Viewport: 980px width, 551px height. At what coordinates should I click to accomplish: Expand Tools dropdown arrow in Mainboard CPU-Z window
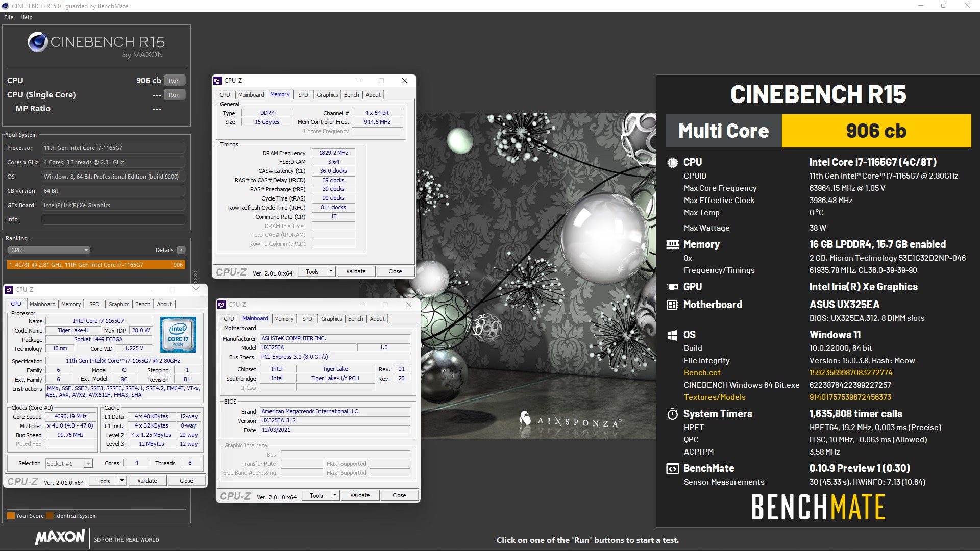coord(335,496)
